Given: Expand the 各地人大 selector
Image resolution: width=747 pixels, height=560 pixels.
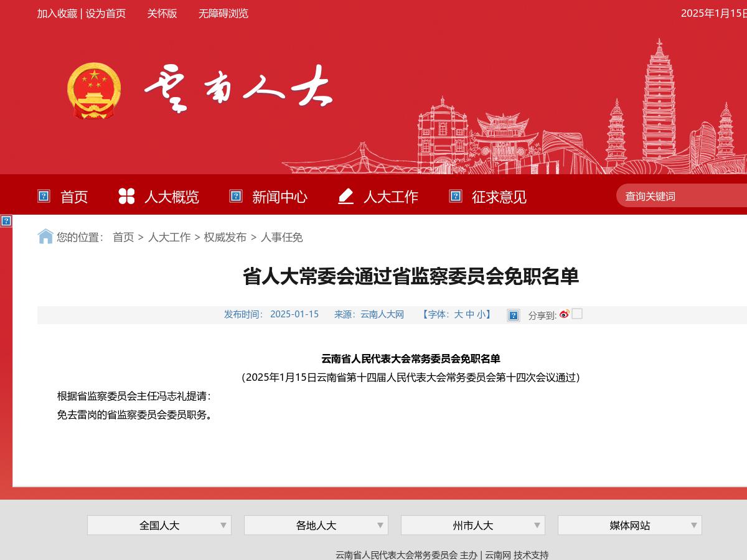Looking at the screenshot, I should tap(316, 525).
